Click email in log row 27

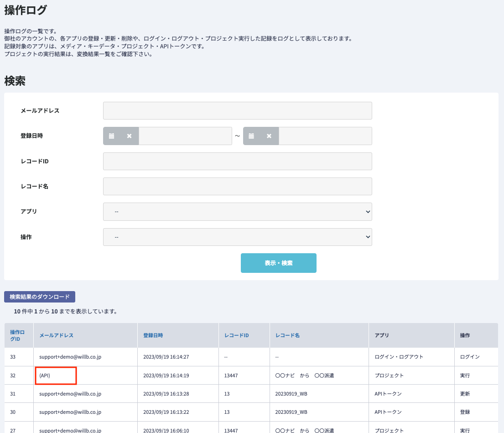coord(70,430)
